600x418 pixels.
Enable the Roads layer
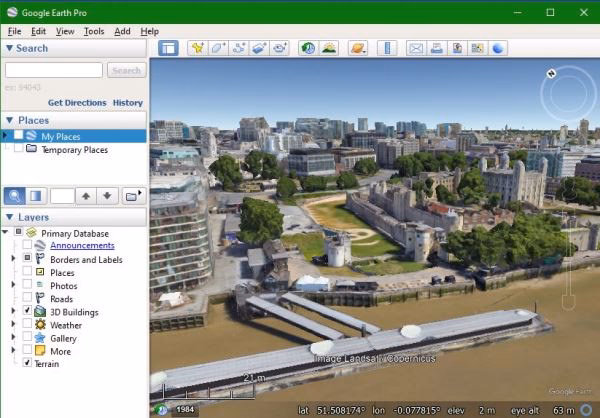27,297
